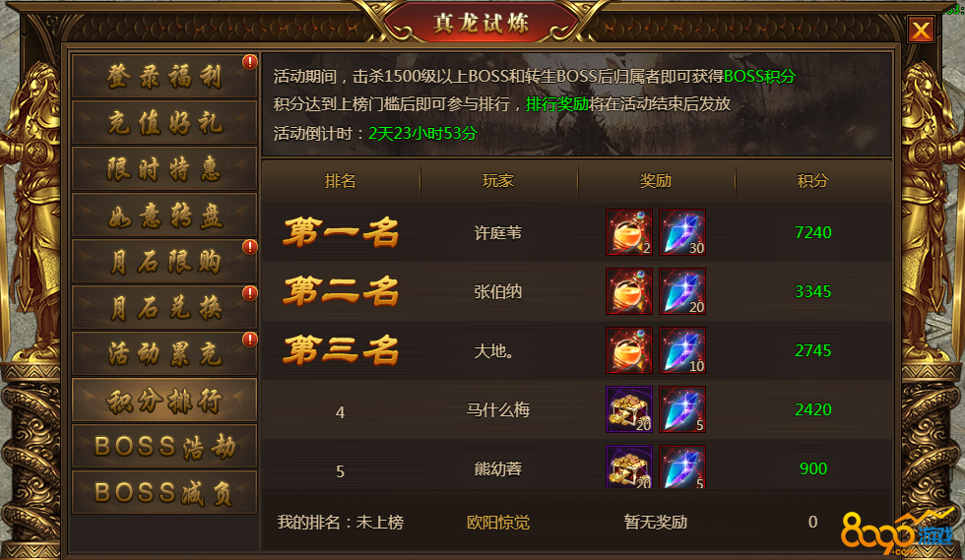Screen dimensions: 965x560
Task: Click first place blue crystal reward with 30
Action: (682, 232)
